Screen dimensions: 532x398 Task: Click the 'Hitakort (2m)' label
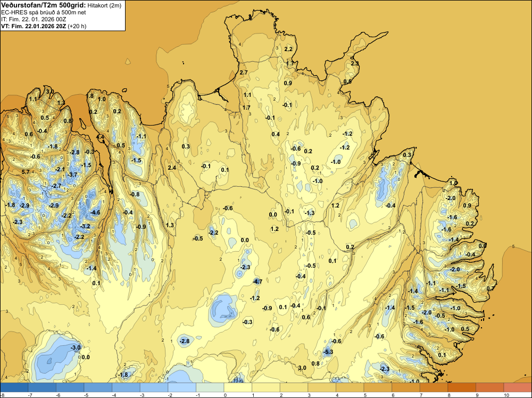tap(104, 5)
